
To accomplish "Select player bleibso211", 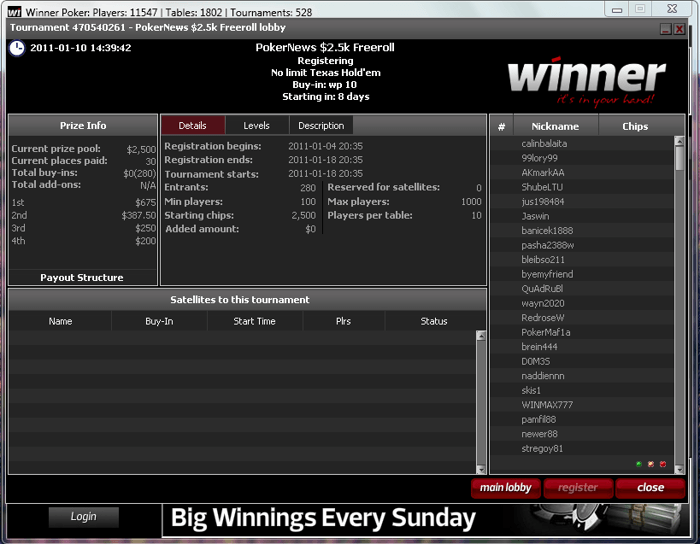I will click(x=582, y=260).
